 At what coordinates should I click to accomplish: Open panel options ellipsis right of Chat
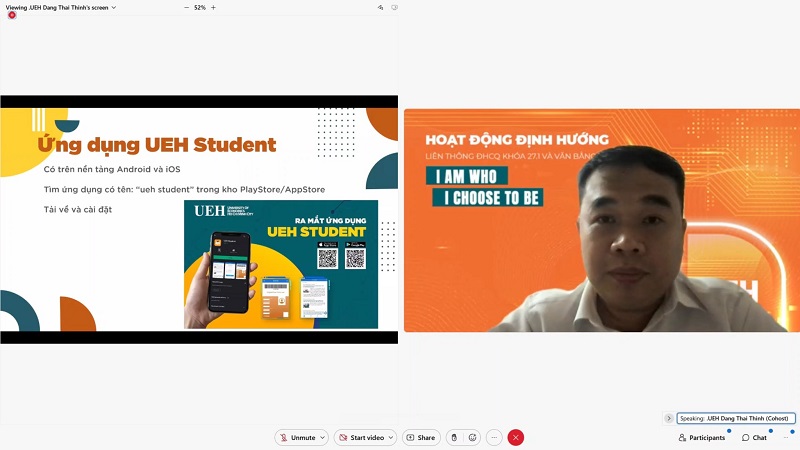coord(786,437)
